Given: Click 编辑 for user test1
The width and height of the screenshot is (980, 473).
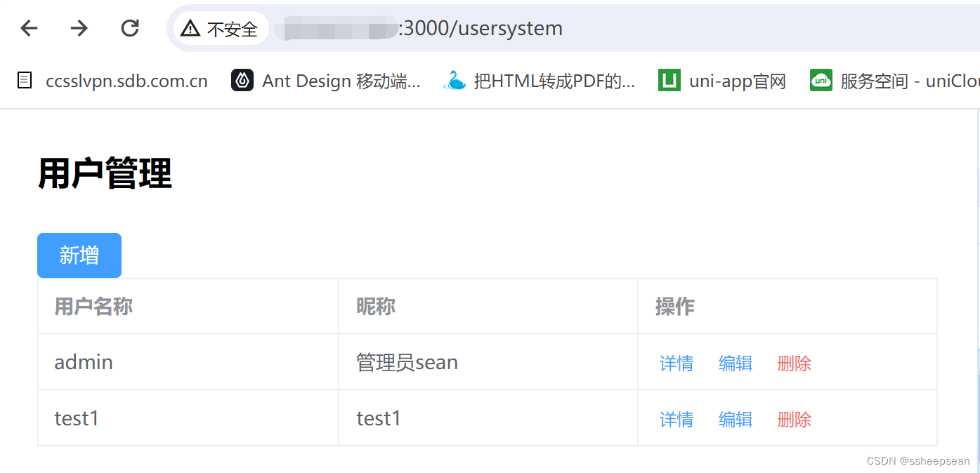Looking at the screenshot, I should pyautogui.click(x=735, y=419).
